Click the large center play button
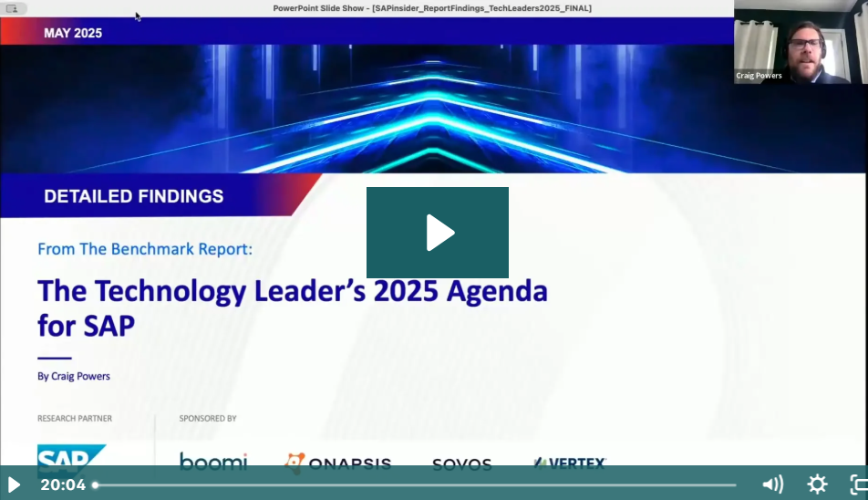 pos(438,233)
